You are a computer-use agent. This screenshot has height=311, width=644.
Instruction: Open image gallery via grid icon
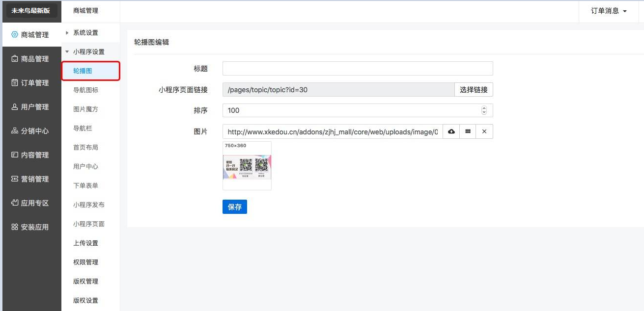pos(468,131)
